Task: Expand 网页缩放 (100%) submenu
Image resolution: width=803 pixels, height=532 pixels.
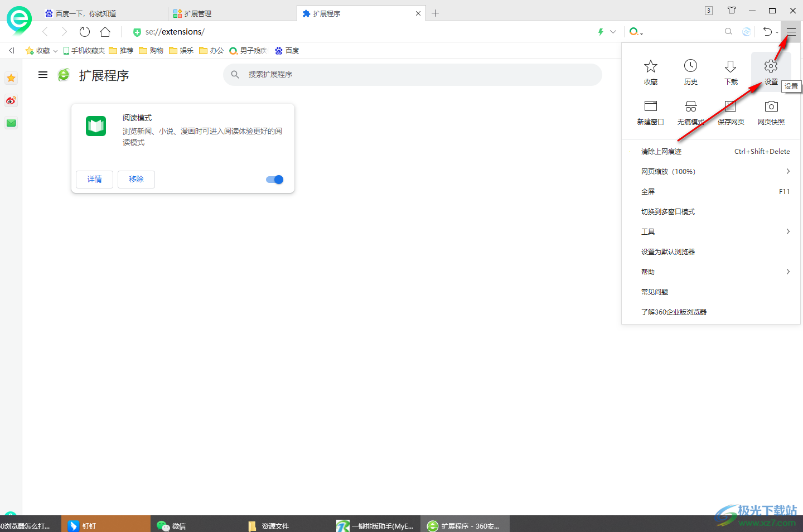Action: tap(711, 172)
